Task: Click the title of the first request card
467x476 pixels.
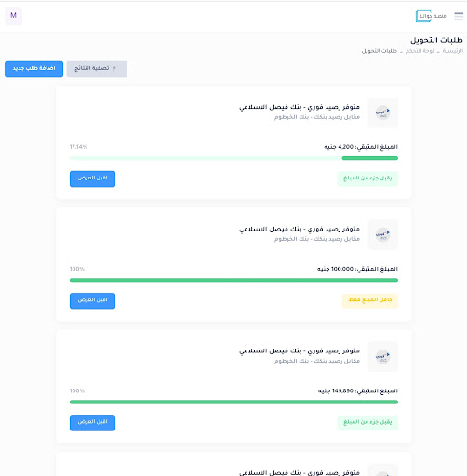Action: tap(300, 107)
